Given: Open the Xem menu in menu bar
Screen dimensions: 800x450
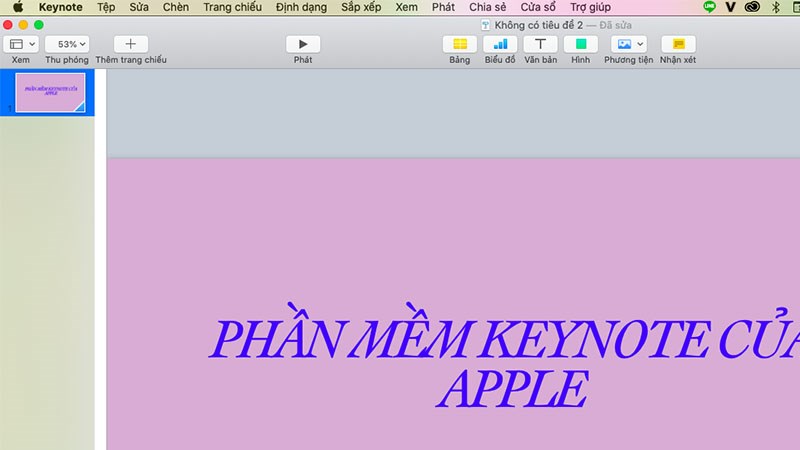Looking at the screenshot, I should 406,7.
